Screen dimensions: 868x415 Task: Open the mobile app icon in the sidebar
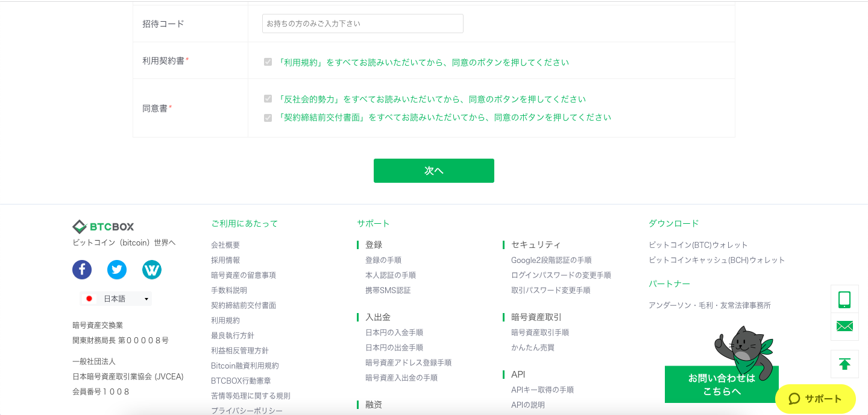coord(844,299)
